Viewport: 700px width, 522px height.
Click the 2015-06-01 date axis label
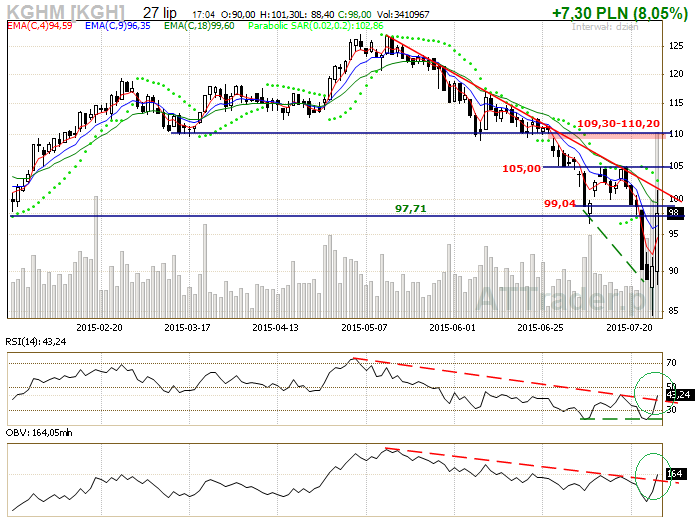coord(452,327)
